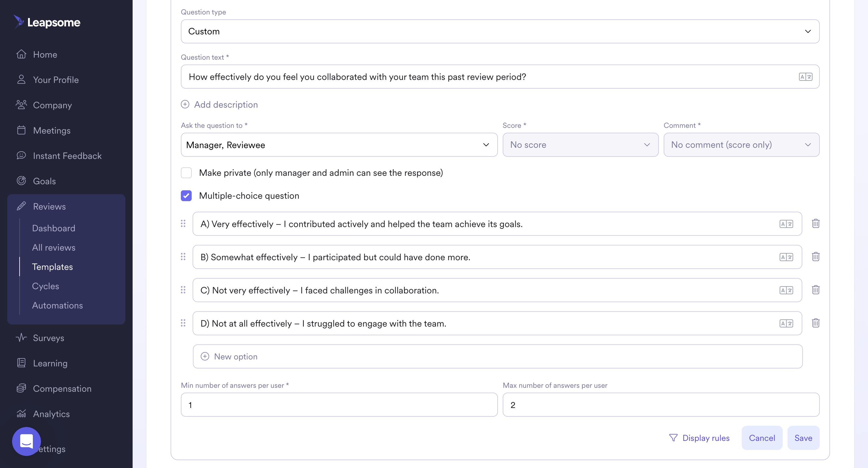Click drag handle for option A

[x=183, y=223]
